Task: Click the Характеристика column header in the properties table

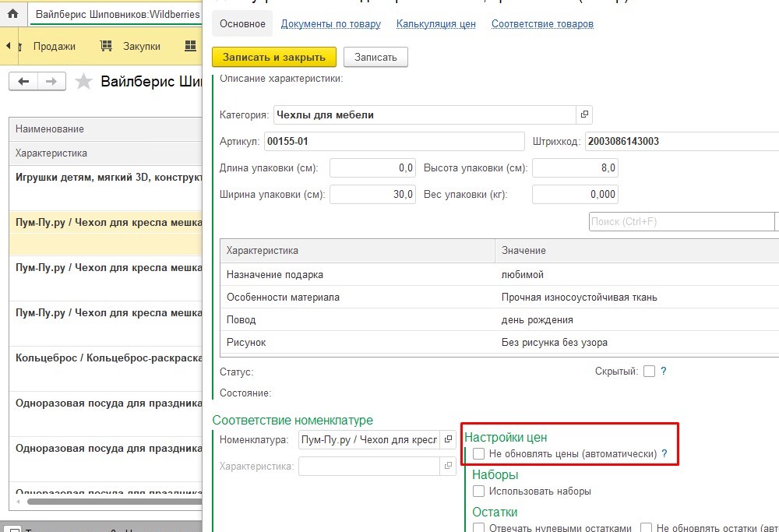Action: pos(358,250)
